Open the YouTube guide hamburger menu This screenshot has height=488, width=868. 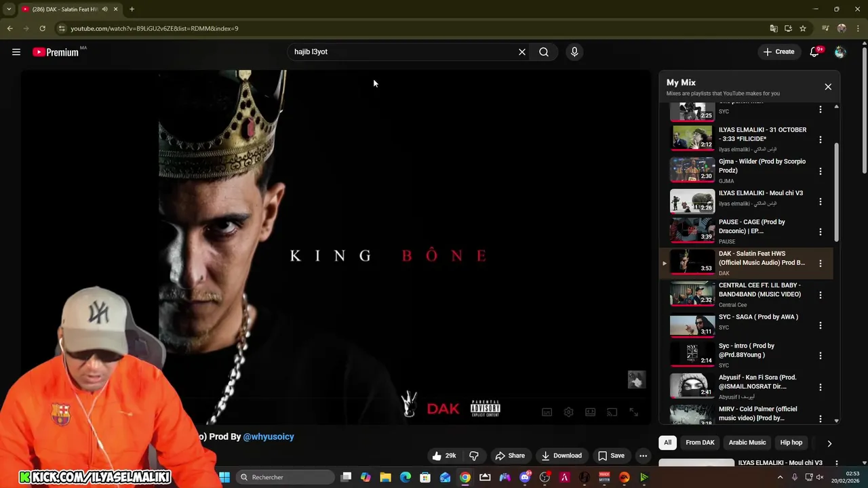(16, 52)
